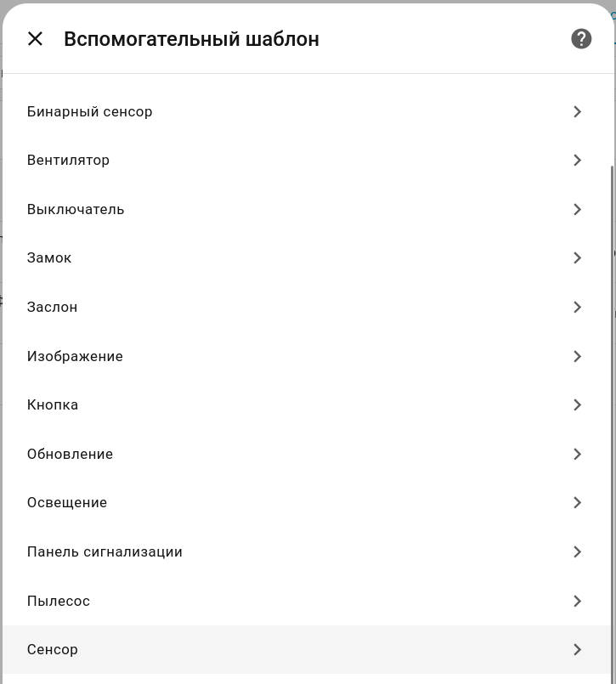Viewport: 616px width, 684px height.
Task: Select the Бинарный сенсор template
Action: [90, 111]
